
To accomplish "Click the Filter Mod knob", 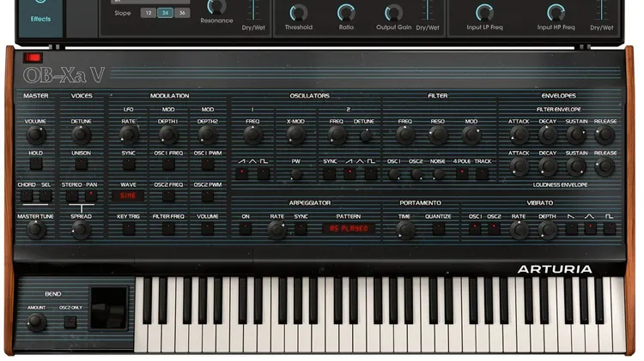I will pyautogui.click(x=471, y=135).
